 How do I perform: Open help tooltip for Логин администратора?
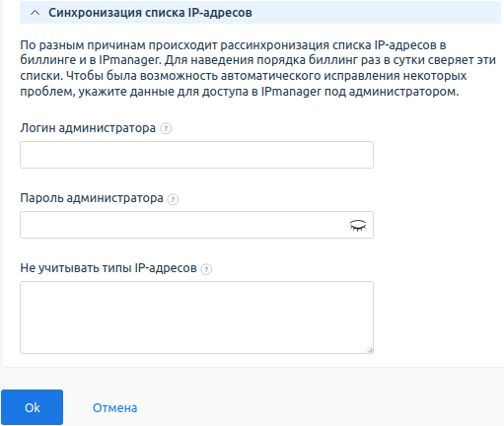(166, 128)
